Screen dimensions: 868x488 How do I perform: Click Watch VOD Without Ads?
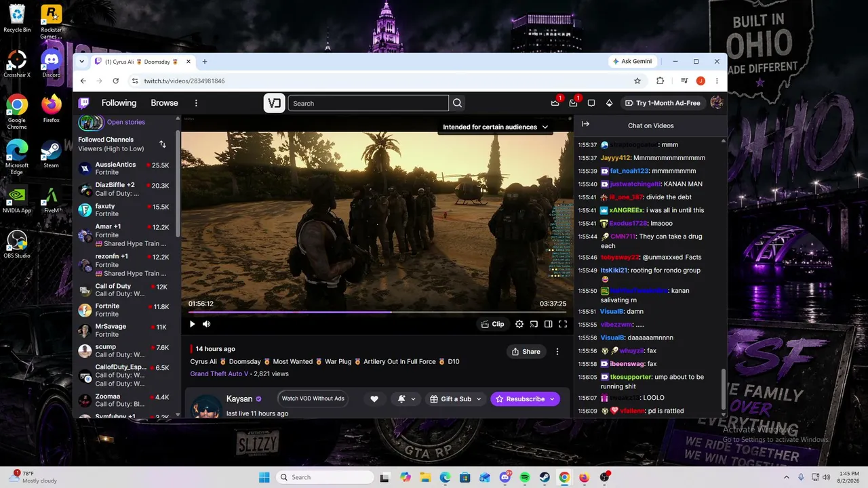tap(313, 399)
